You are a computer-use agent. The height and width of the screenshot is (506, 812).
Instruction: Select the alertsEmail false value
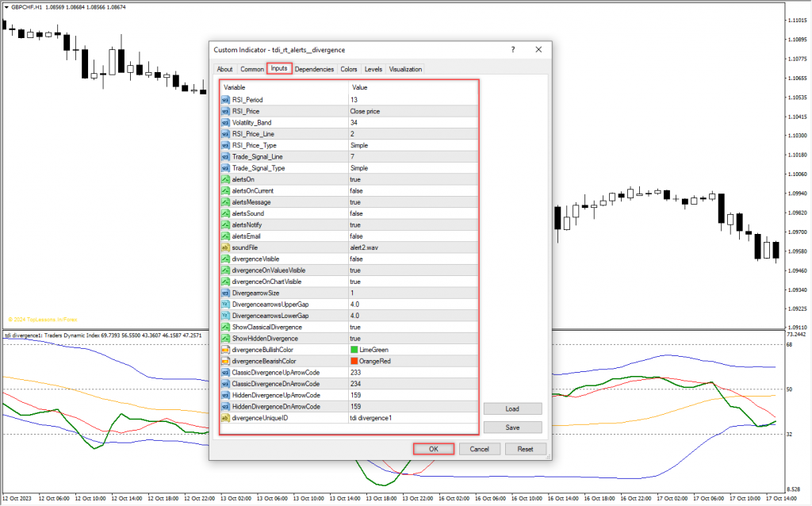358,236
